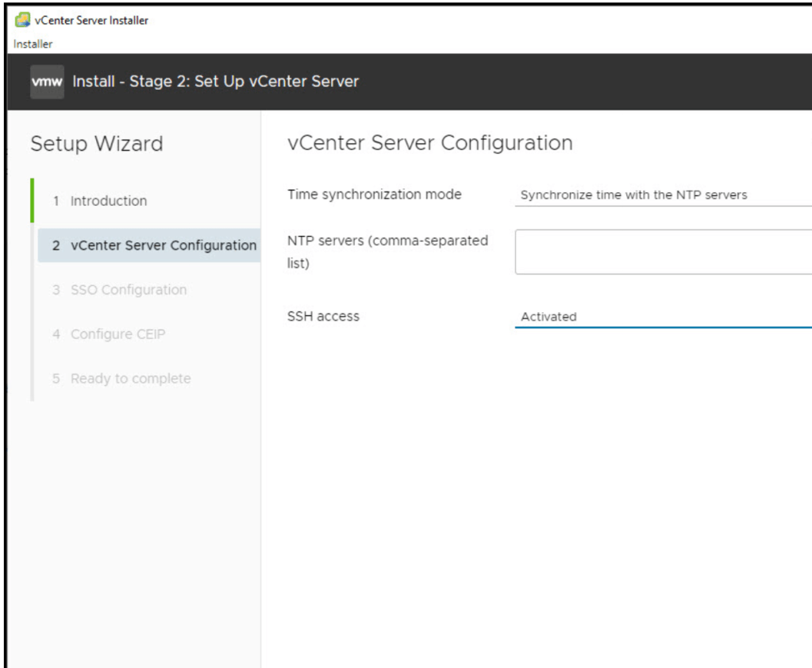This screenshot has width=812, height=668.
Task: Expand the SSH access dropdown
Action: [663, 316]
